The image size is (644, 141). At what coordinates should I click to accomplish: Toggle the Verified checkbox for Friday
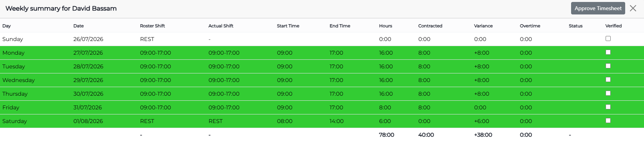608,107
